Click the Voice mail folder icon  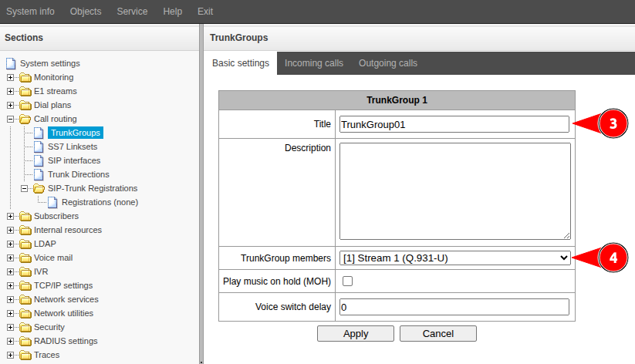coord(25,258)
